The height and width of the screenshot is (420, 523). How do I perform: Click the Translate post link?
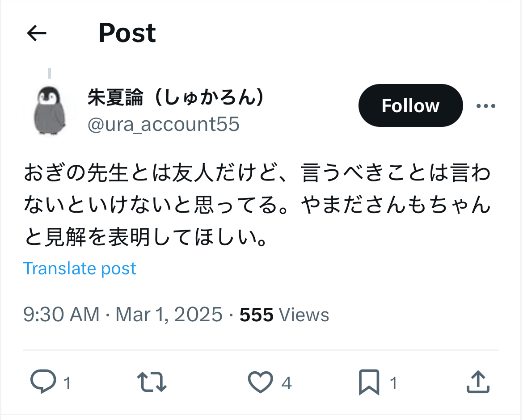(80, 269)
